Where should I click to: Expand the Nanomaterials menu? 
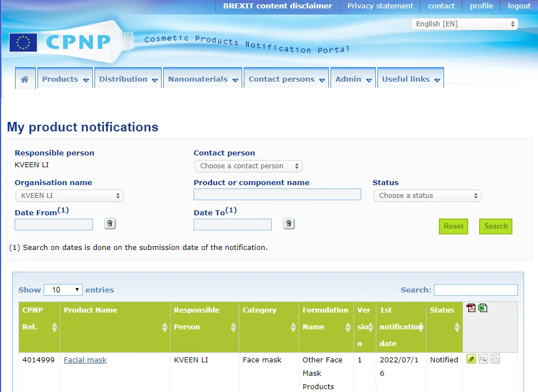click(203, 79)
